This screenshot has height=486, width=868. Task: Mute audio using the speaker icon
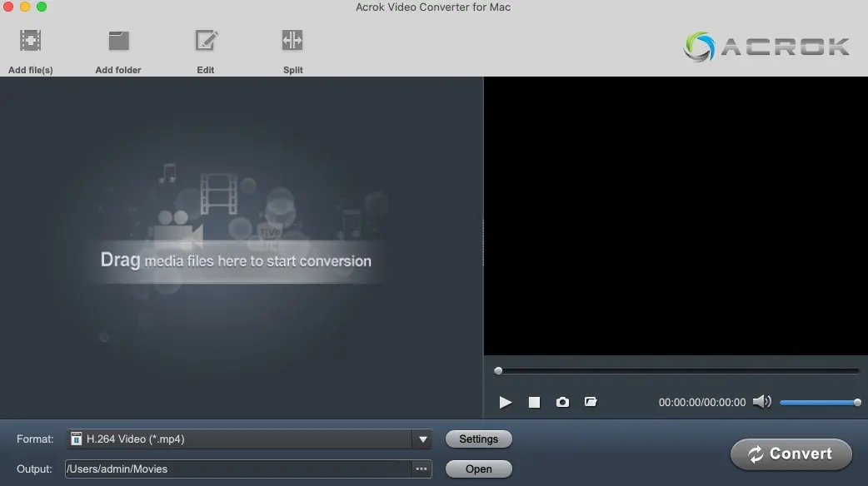[761, 402]
